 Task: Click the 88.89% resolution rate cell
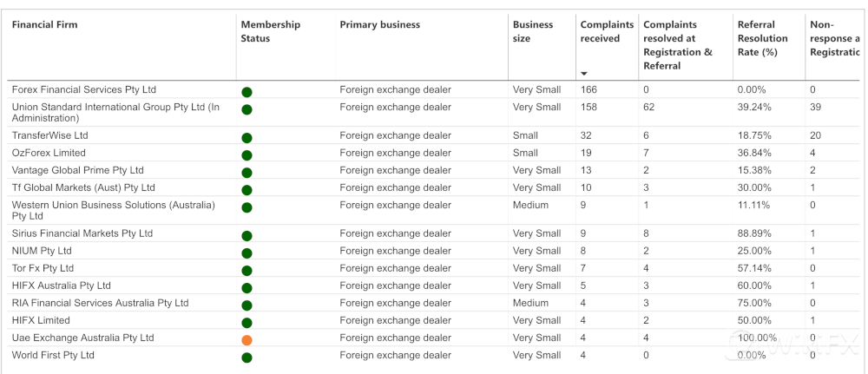[x=754, y=233]
